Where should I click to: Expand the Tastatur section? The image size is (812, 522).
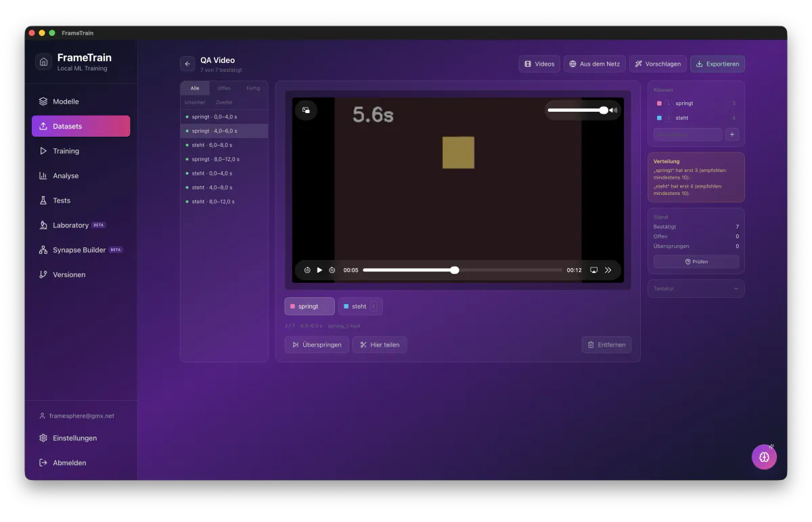tap(696, 288)
